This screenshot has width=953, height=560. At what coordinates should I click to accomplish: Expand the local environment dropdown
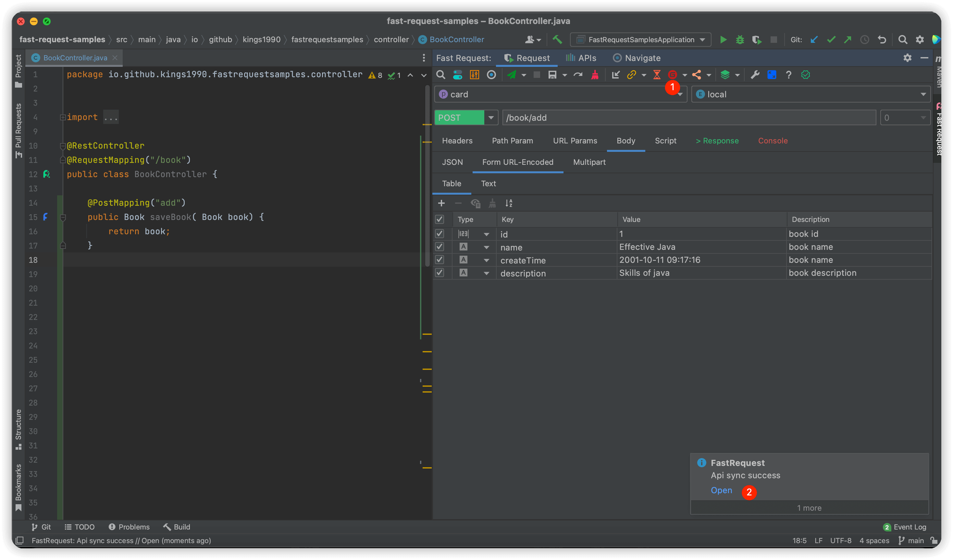(923, 94)
